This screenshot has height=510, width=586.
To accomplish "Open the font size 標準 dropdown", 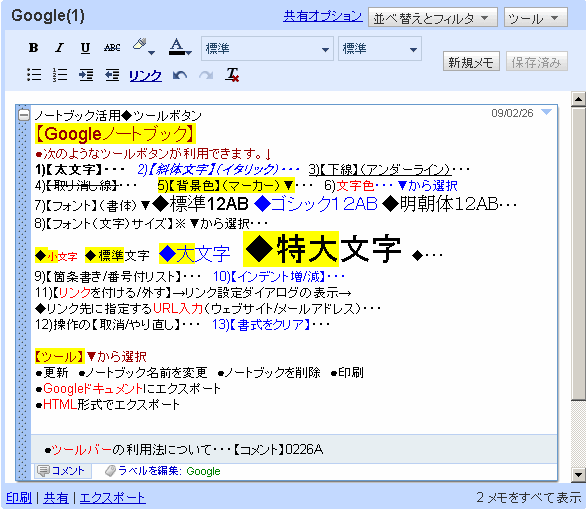I will [380, 49].
